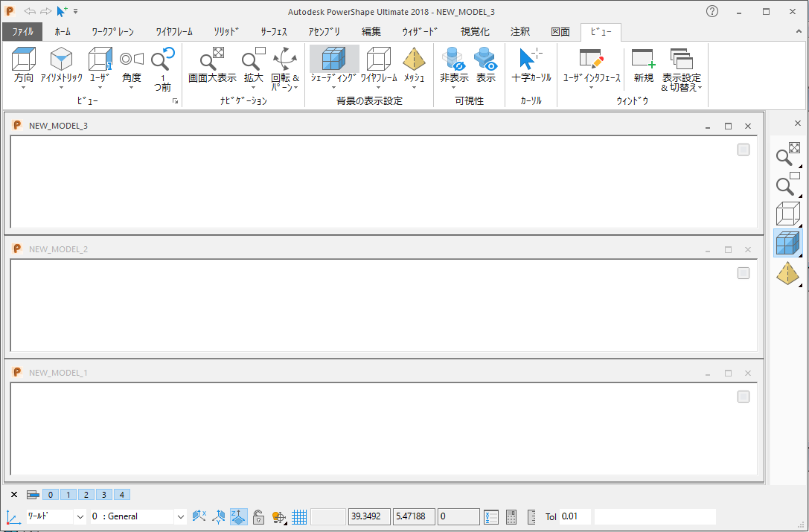
Task: Switch ribbon ワイヤフレーム wireframe background display
Action: tap(379, 59)
